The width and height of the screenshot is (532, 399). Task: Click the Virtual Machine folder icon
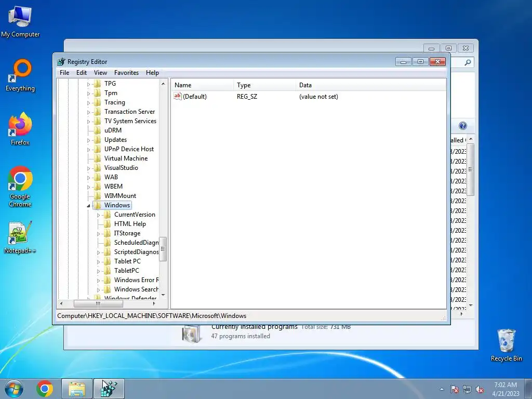click(x=97, y=158)
